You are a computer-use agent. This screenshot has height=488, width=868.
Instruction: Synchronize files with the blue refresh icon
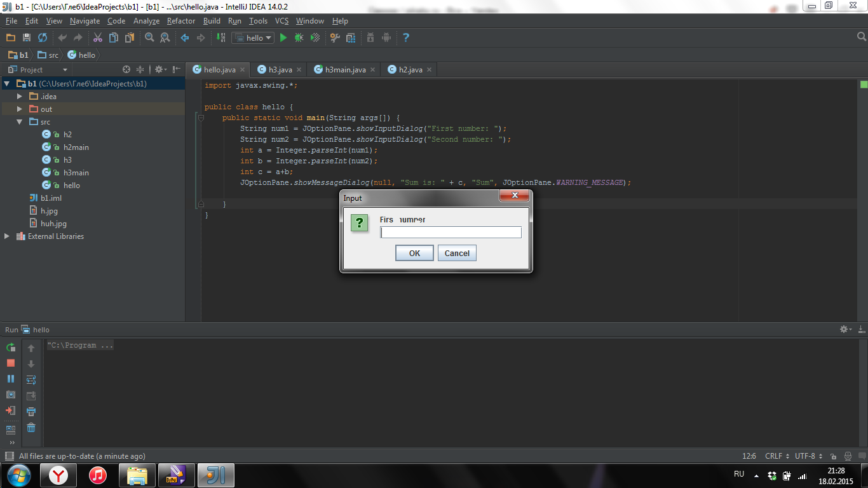(42, 37)
